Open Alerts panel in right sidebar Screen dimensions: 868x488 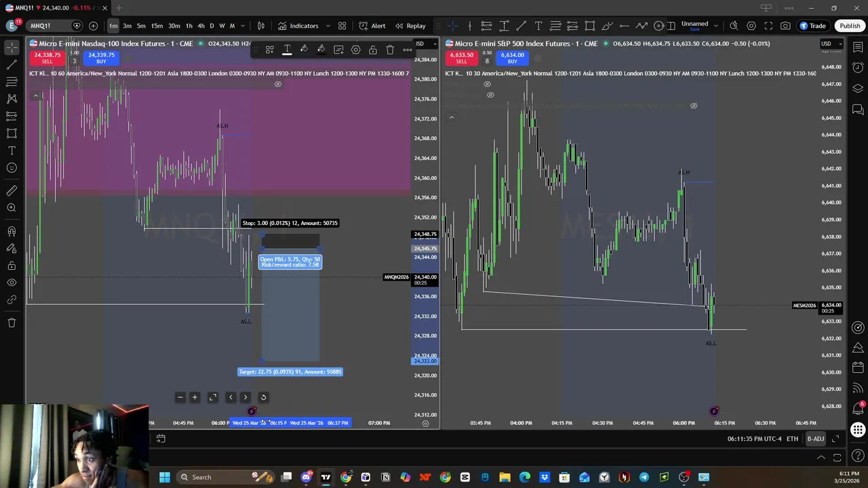coord(858,67)
